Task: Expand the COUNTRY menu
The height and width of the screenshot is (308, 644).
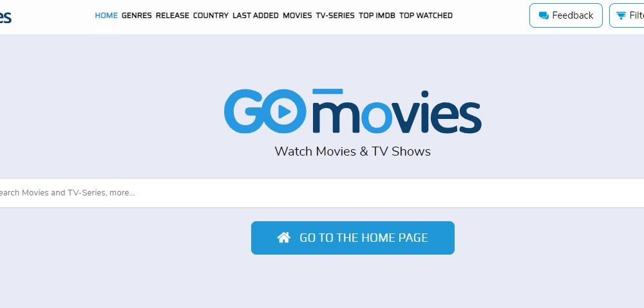Action: pyautogui.click(x=211, y=15)
